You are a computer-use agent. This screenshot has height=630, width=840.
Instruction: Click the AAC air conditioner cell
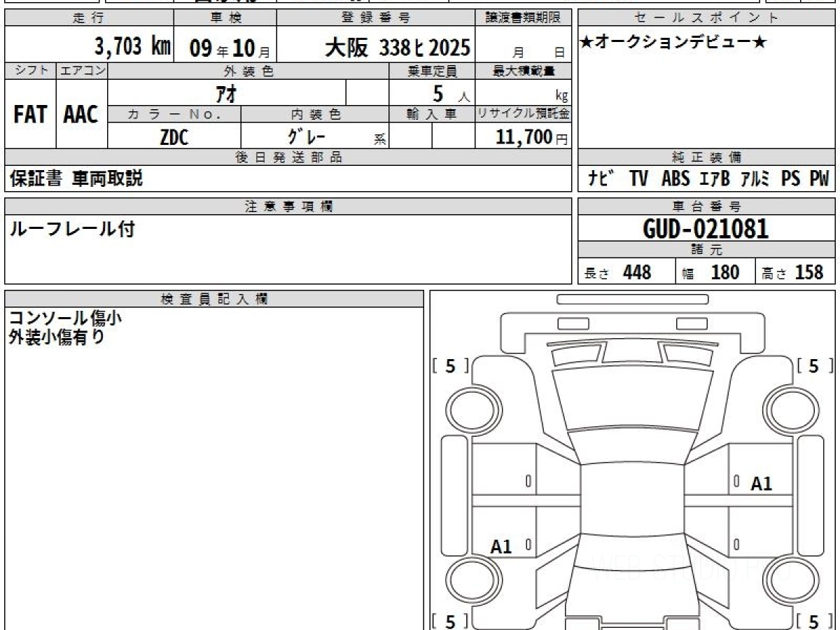pos(81,115)
